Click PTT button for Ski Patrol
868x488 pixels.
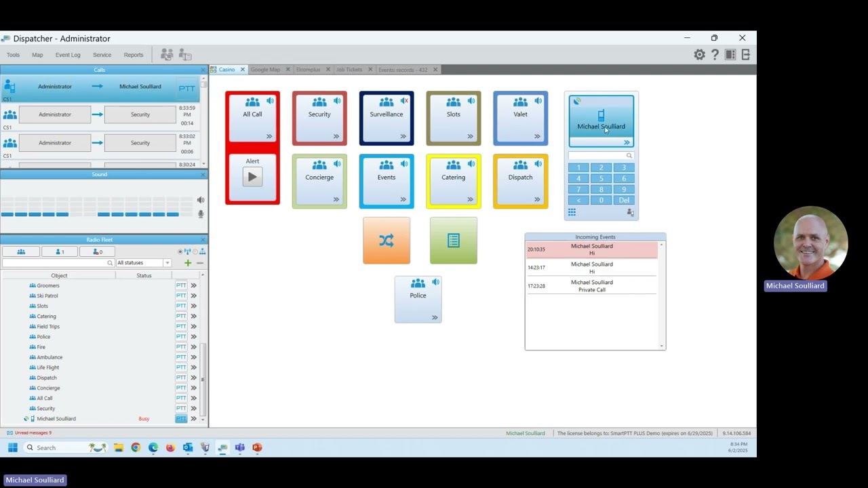[x=181, y=296]
